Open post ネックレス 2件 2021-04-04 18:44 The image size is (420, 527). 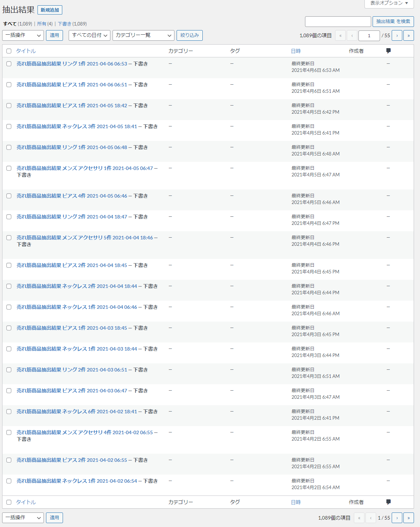click(77, 286)
